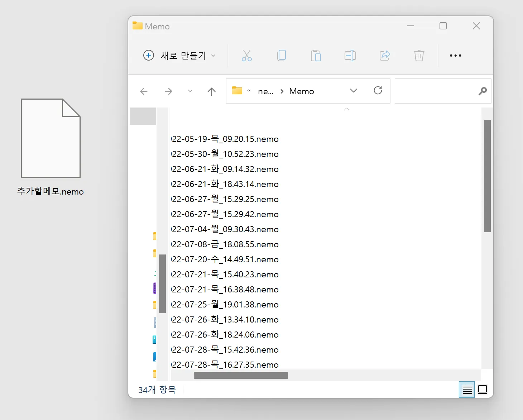The image size is (523, 420).
Task: Click the Cut scissors icon
Action: tap(246, 56)
